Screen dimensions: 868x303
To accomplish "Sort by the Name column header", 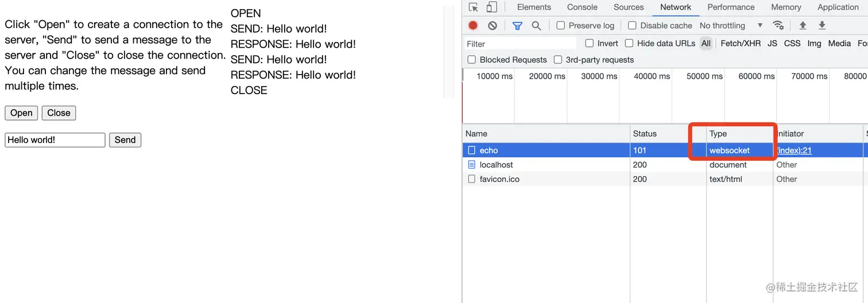I will coord(546,134).
